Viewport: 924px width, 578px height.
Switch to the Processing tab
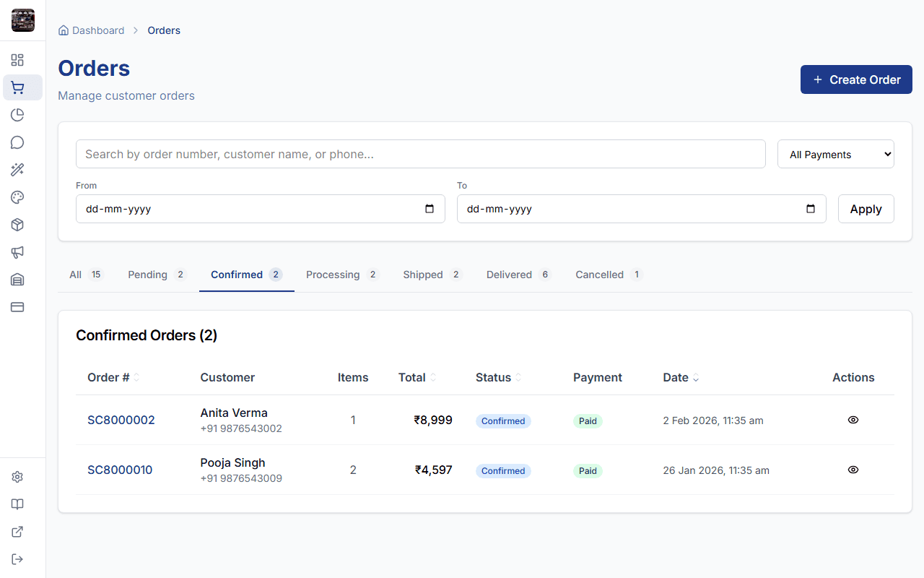[x=343, y=275]
